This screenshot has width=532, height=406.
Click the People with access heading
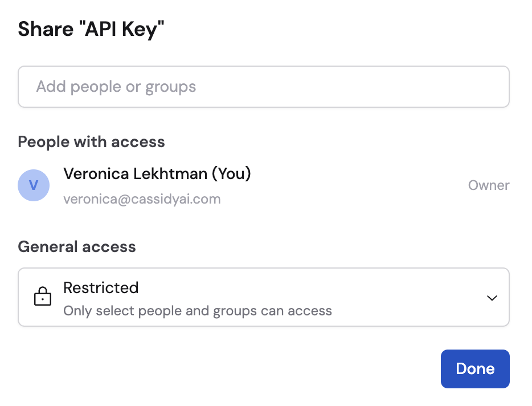tap(91, 141)
